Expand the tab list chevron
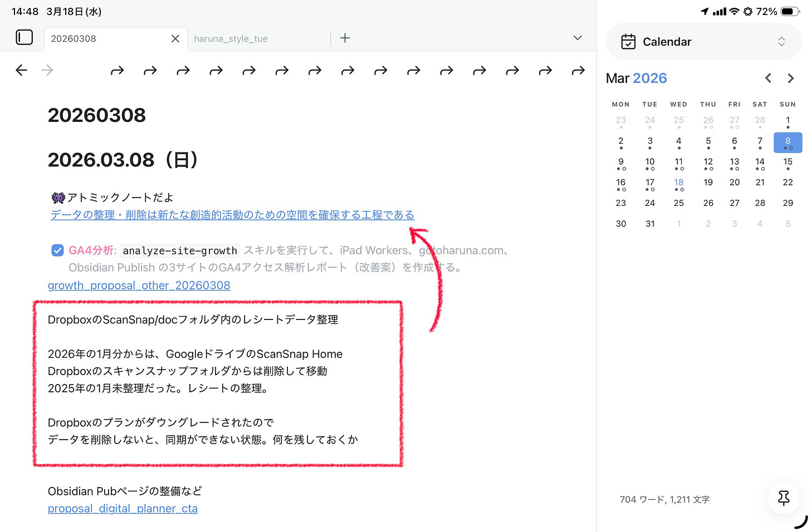Screen dimensions: 811x532 click(578, 38)
